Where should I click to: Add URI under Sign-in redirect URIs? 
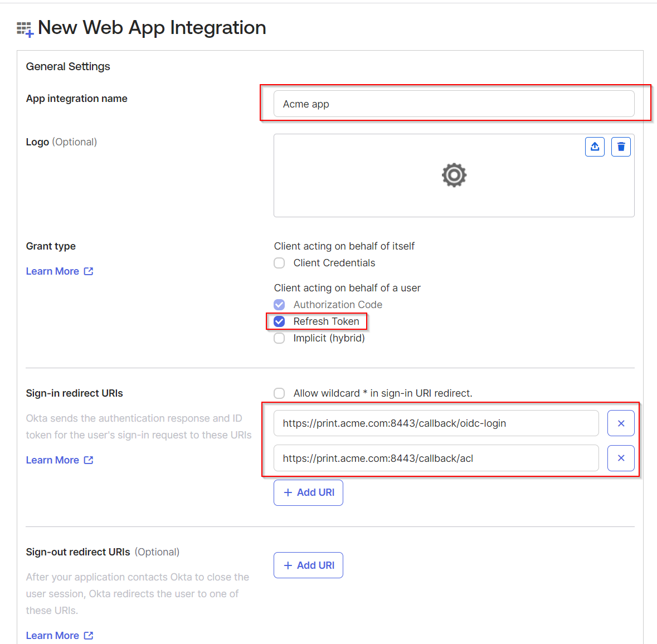pos(308,492)
